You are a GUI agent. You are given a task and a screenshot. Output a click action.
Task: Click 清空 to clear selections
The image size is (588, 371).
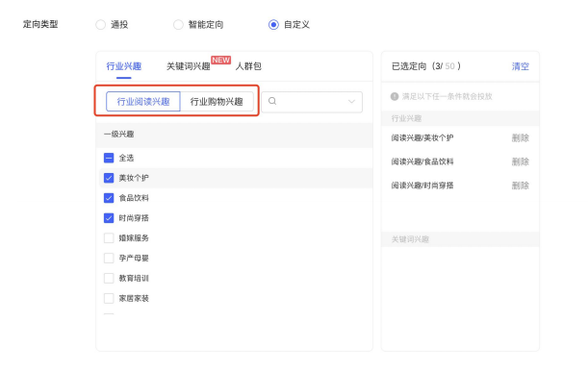(x=520, y=66)
